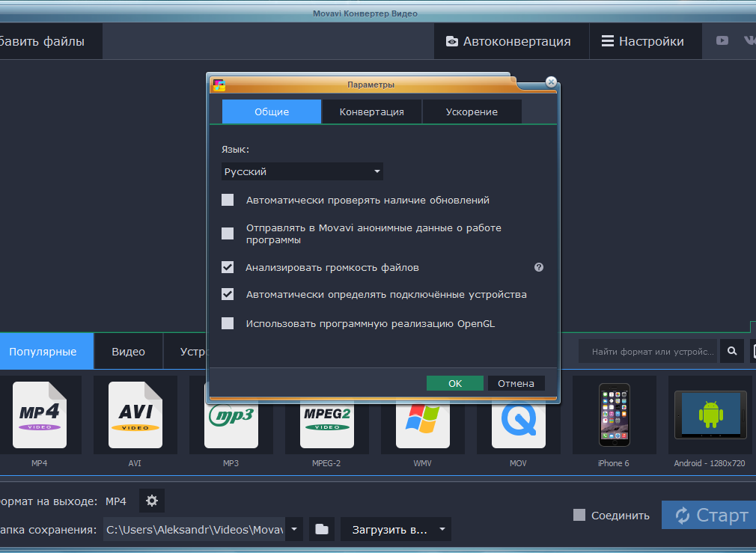Switch to the Ускорение tab
This screenshot has width=756, height=553.
pyautogui.click(x=472, y=111)
